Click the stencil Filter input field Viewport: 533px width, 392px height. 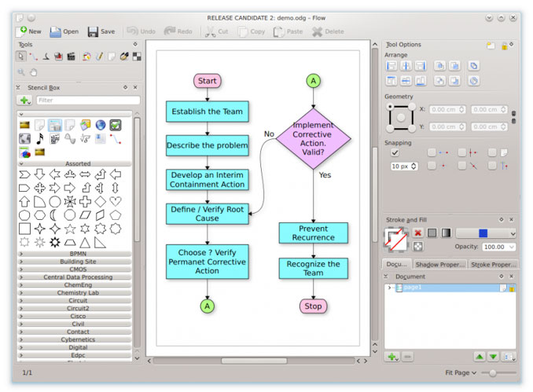[87, 101]
